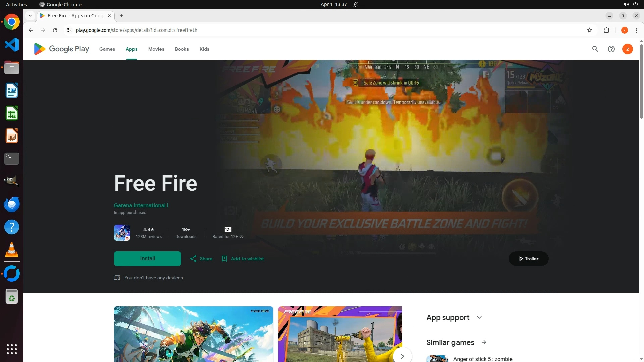Image resolution: width=644 pixels, height=362 pixels.
Task: Open Similar games arrow
Action: coord(484,343)
